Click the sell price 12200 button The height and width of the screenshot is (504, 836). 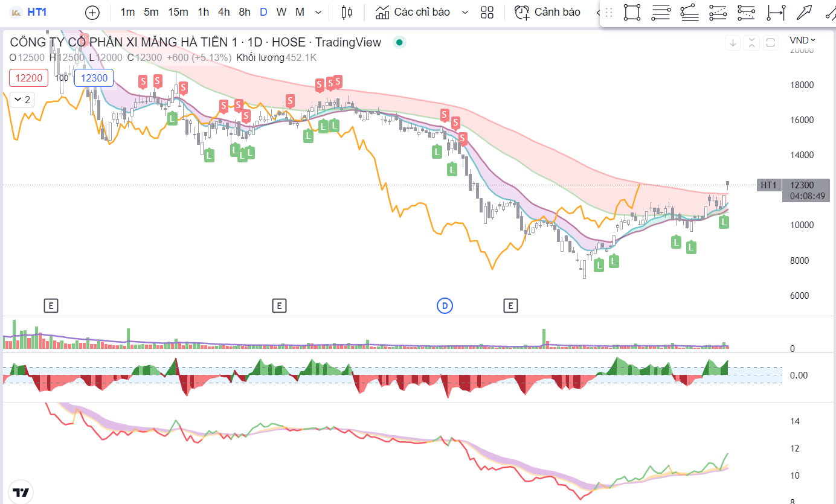click(x=29, y=78)
